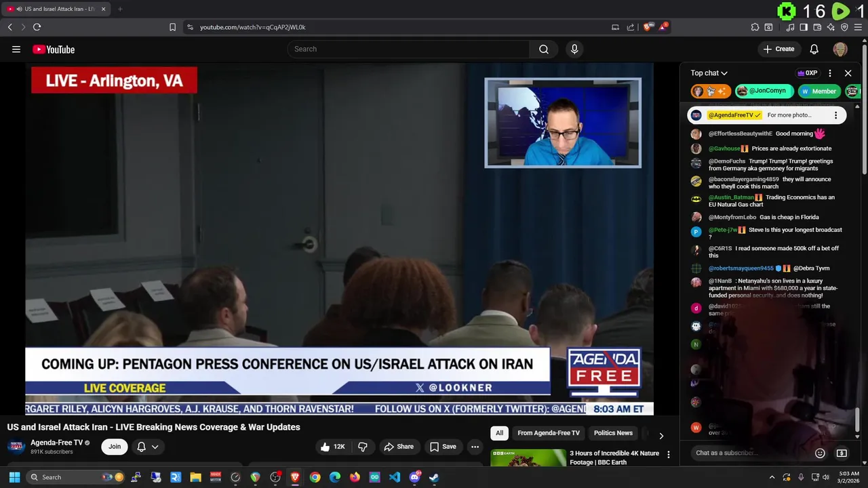
Task: Click the Windows taskbar Search box
Action: [77, 477]
